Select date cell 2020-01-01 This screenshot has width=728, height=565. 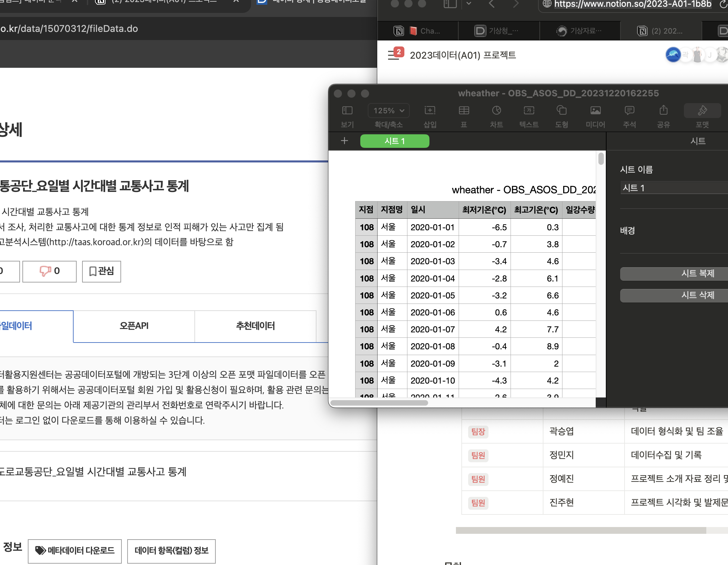(433, 227)
